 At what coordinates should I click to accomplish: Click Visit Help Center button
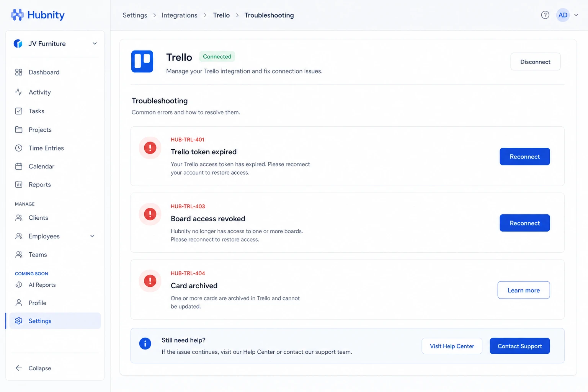(x=452, y=346)
